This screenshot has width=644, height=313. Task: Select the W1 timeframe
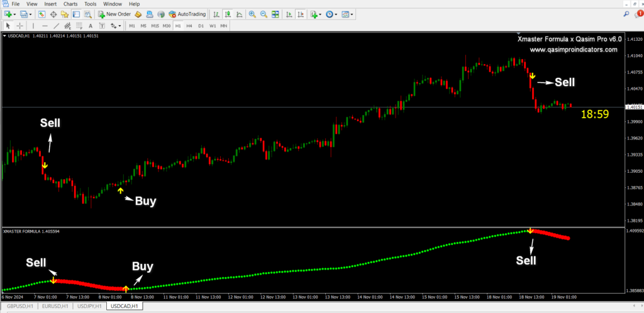(x=213, y=26)
